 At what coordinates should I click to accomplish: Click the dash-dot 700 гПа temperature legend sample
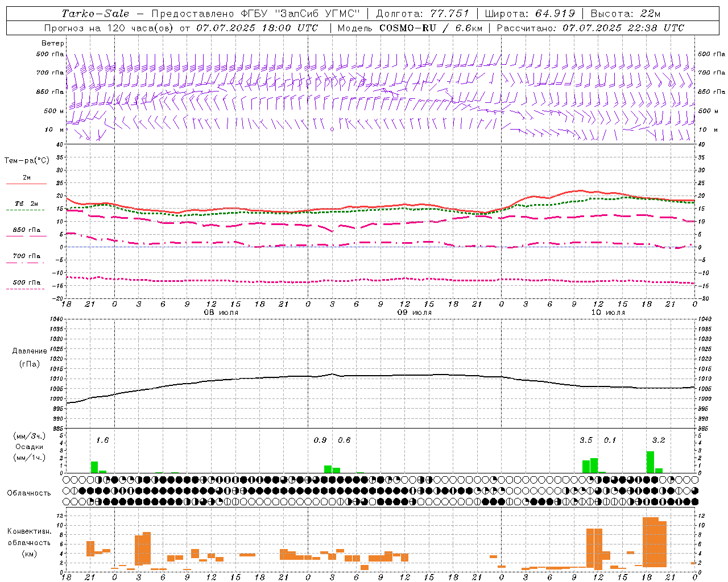pos(26,263)
